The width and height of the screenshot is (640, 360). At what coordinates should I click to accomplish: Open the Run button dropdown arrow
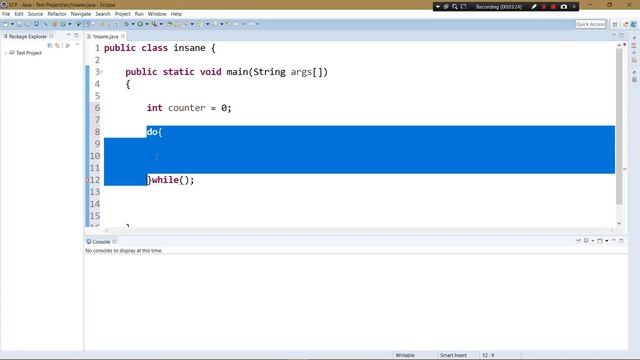(x=147, y=24)
